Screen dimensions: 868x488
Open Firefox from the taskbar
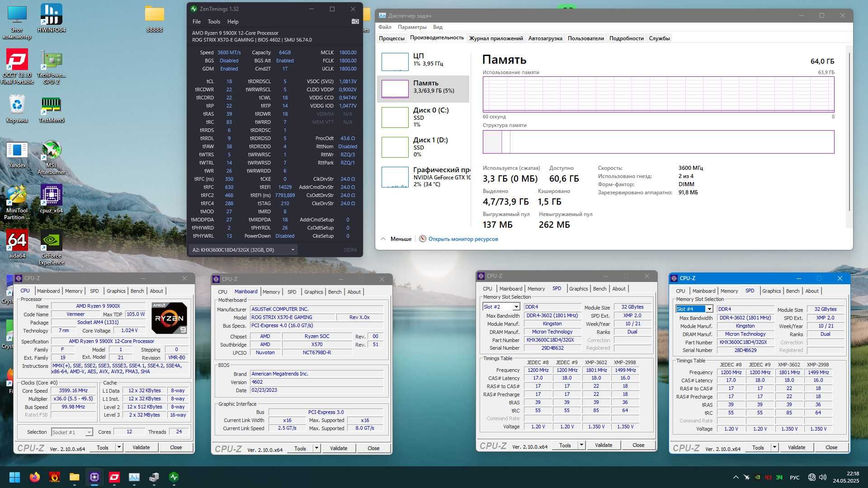[34, 477]
